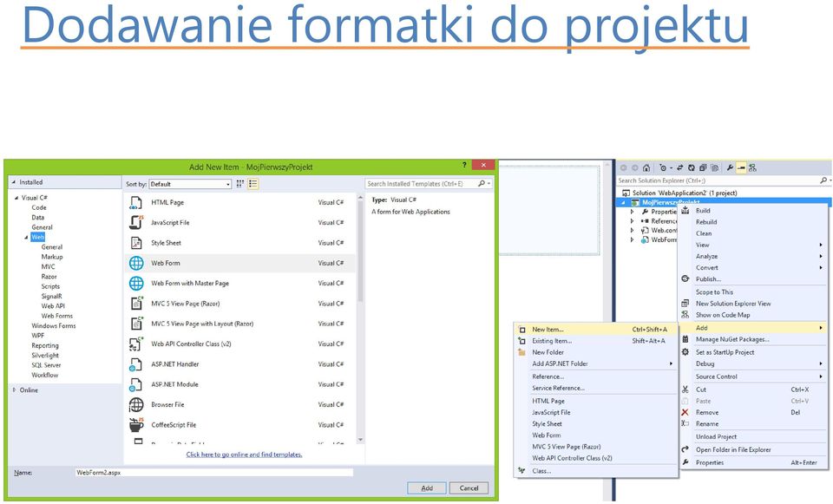Collapse the Web tree node
Image resolution: width=833 pixels, height=504 pixels.
[26, 238]
